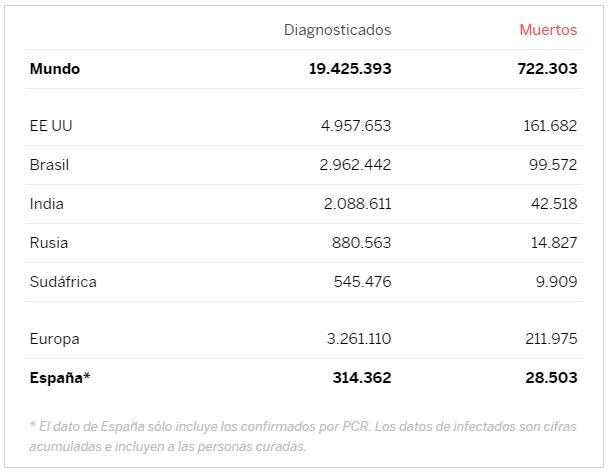
Task: Click India's diagnosed value 2.088.611
Action: [x=355, y=204]
